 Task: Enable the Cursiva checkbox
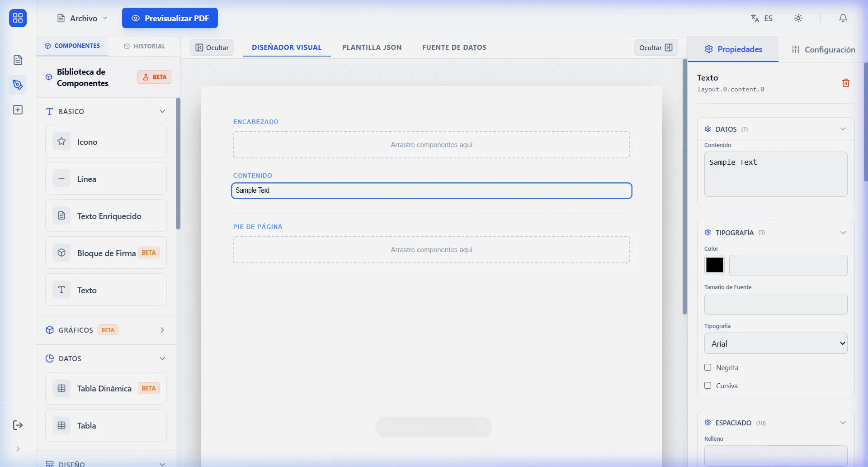tap(708, 386)
